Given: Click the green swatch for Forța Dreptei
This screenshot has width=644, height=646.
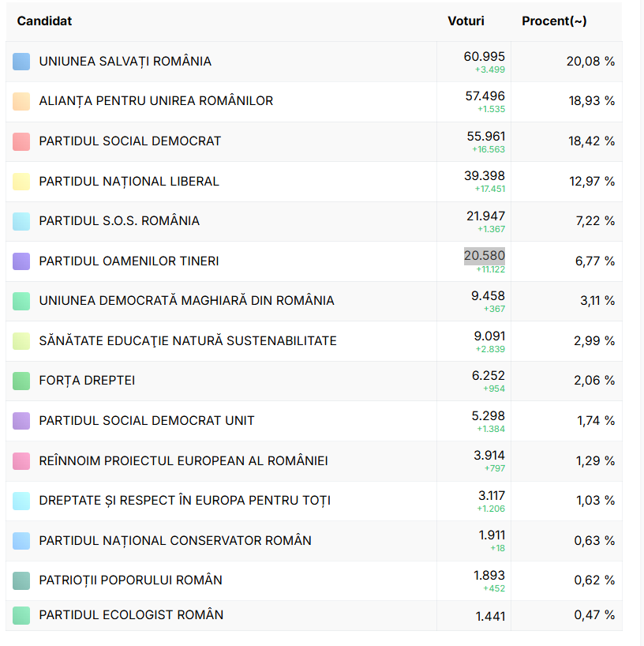Looking at the screenshot, I should coord(21,381).
